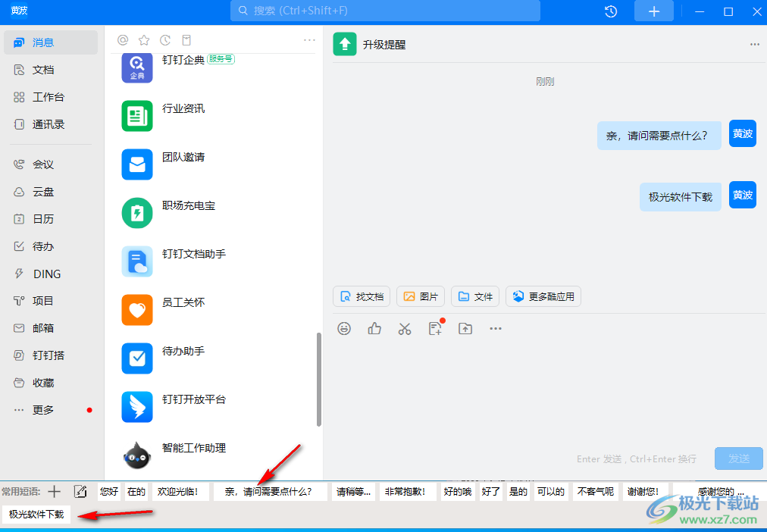The width and height of the screenshot is (767, 532).
Task: Insert phrase 极光软件下载 from phrase bar
Action: [x=36, y=515]
